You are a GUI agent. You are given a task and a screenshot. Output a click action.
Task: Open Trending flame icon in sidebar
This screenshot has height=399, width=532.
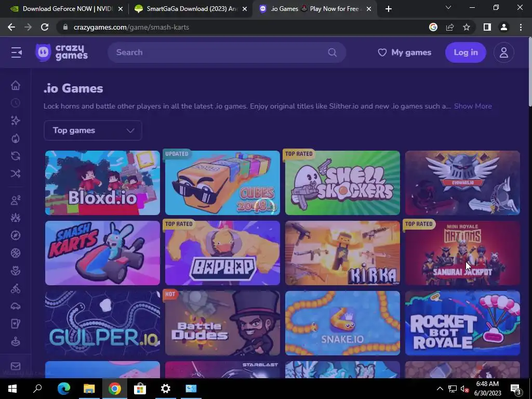point(16,138)
